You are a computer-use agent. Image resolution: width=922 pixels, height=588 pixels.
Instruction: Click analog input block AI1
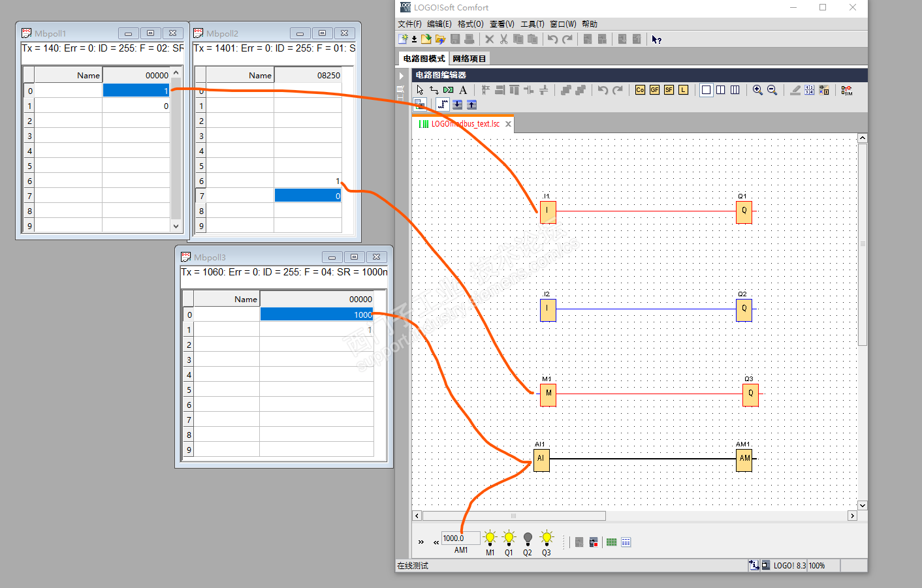[541, 459]
